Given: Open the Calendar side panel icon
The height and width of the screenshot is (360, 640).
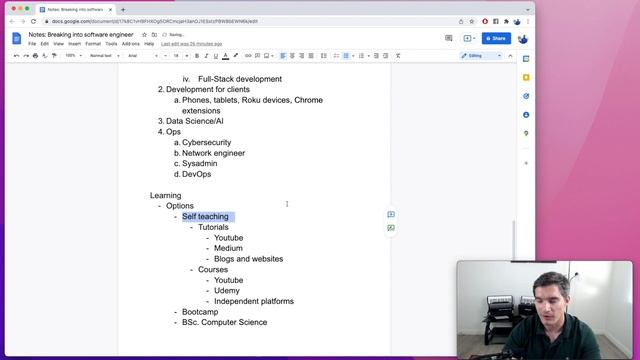Looking at the screenshot, I should coord(526,59).
